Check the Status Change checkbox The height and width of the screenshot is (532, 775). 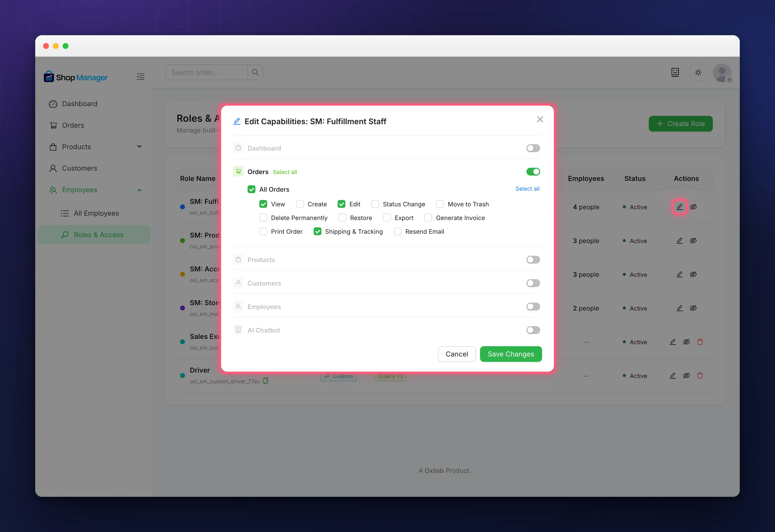click(375, 204)
